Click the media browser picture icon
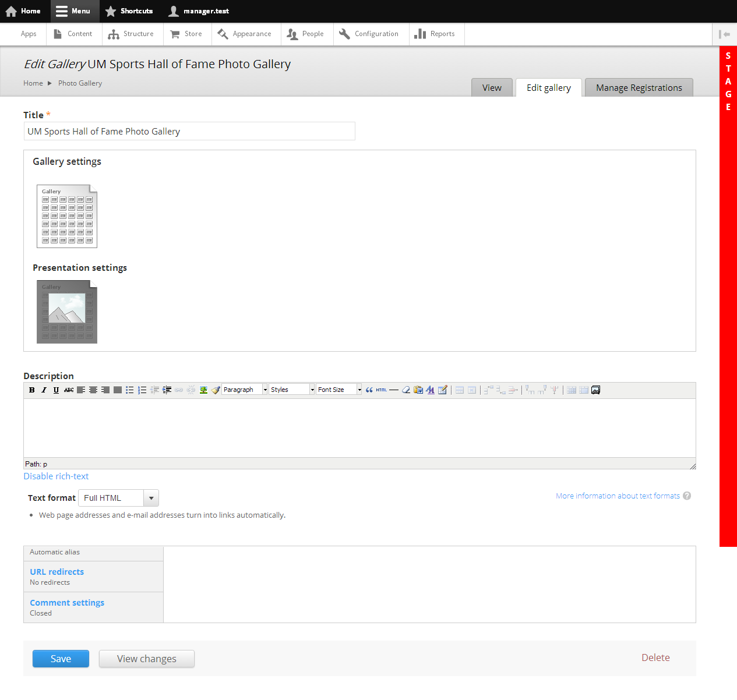Viewport: 737px width, 700px height. (595, 390)
